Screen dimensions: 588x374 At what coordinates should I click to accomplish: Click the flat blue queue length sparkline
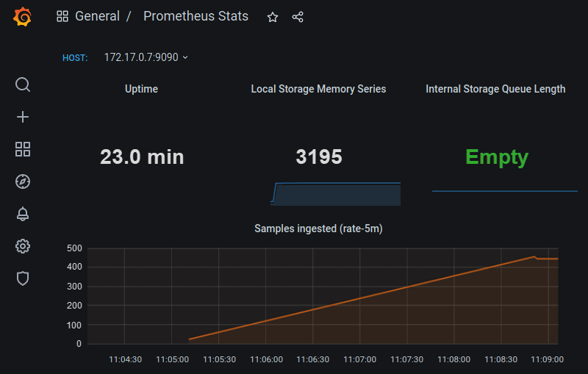[x=505, y=191]
